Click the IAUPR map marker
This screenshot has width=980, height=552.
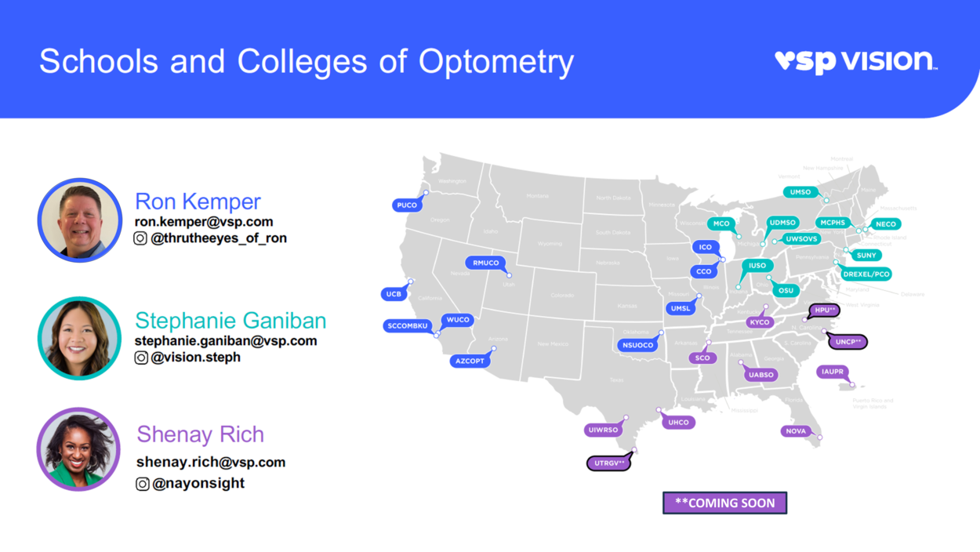(832, 372)
